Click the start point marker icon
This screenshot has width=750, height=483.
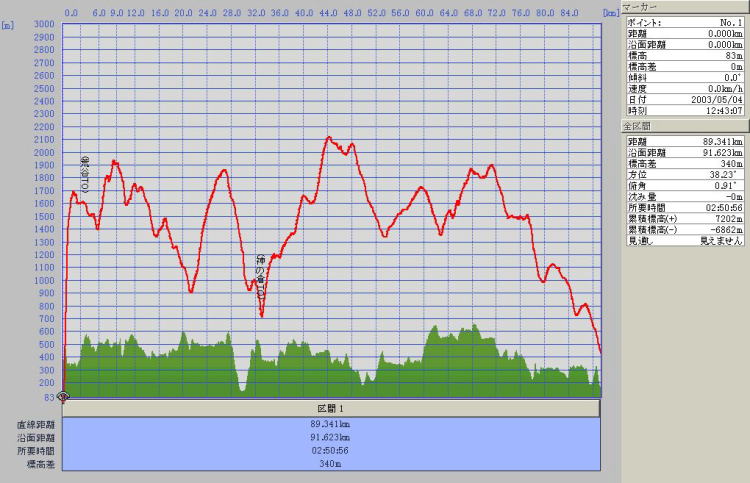(x=64, y=397)
